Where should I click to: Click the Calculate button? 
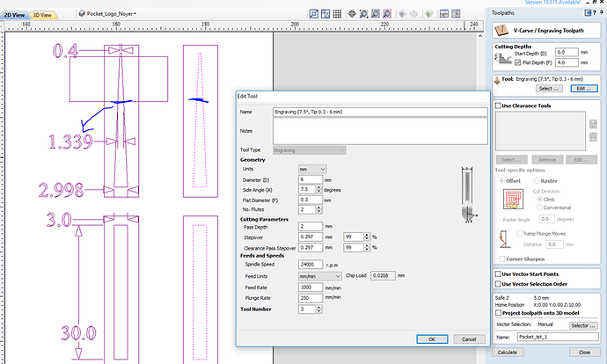508,353
